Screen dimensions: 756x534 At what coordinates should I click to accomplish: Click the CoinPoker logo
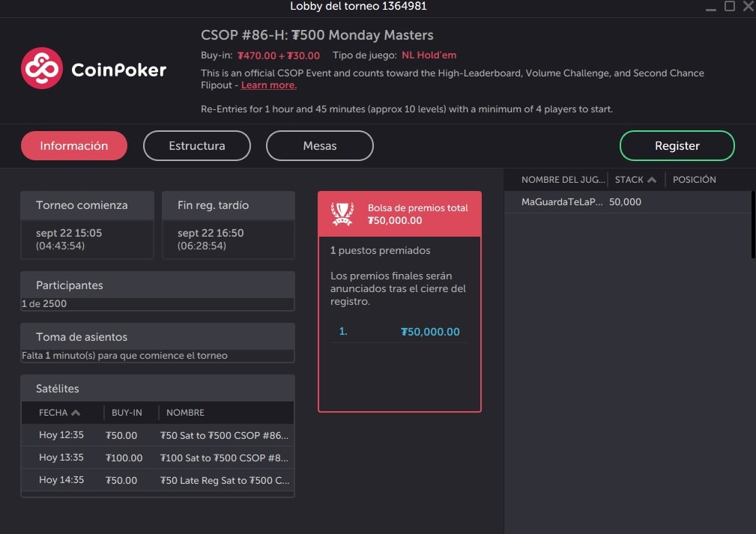pos(93,67)
